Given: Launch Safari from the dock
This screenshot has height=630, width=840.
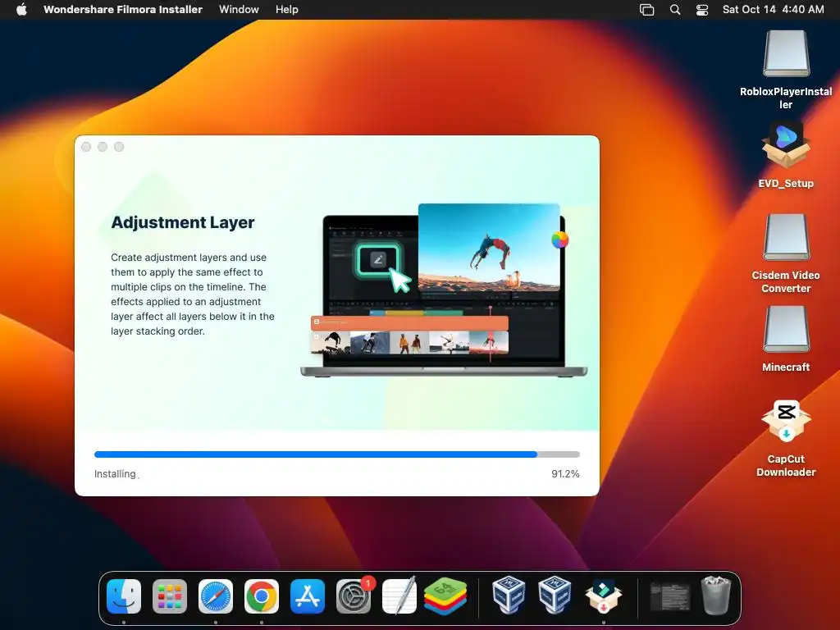Looking at the screenshot, I should click(x=216, y=596).
